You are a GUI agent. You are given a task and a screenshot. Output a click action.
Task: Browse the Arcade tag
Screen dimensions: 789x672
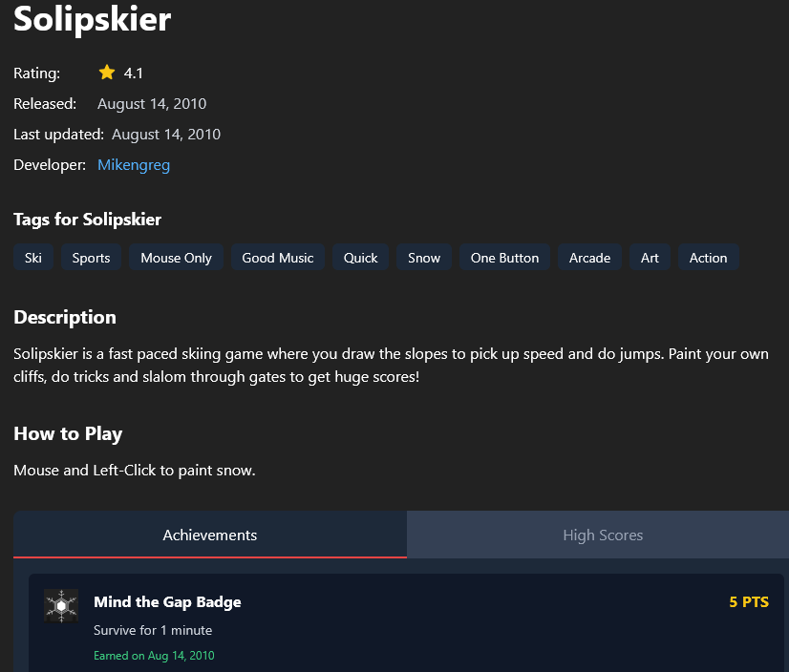point(589,258)
